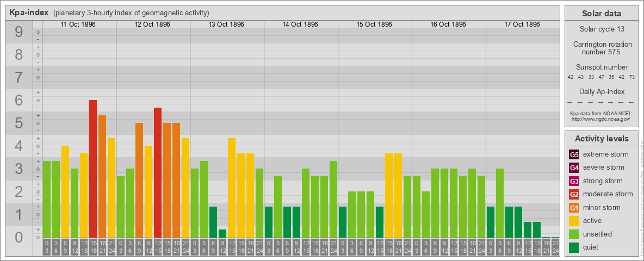Click the Kp scale number 9

pos(19,32)
